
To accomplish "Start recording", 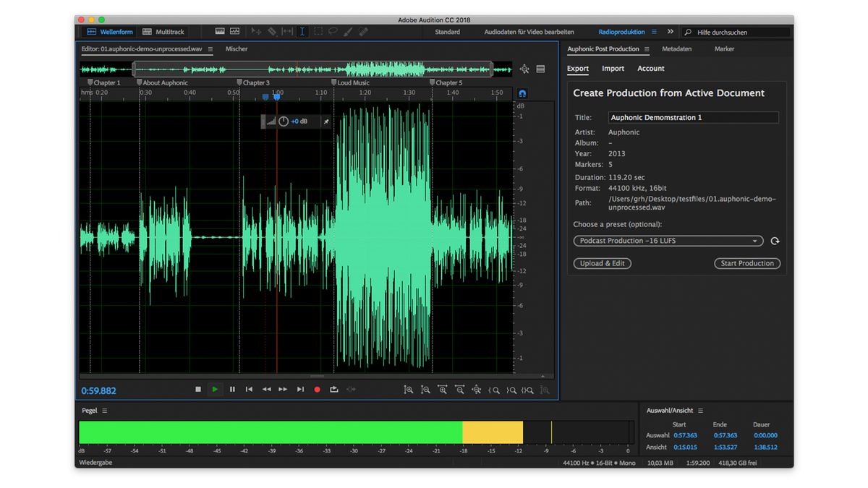I will pyautogui.click(x=317, y=390).
